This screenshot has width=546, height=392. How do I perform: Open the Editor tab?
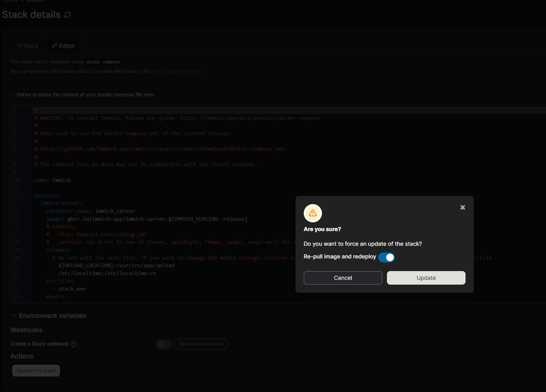(63, 46)
